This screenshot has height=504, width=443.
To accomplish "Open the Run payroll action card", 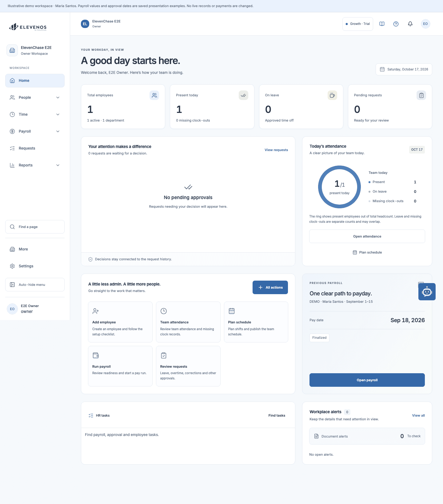I will pos(120,366).
